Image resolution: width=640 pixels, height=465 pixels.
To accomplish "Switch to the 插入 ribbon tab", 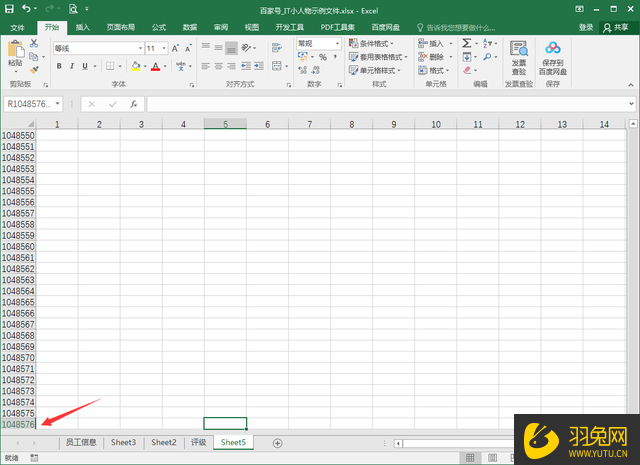I will (82, 27).
